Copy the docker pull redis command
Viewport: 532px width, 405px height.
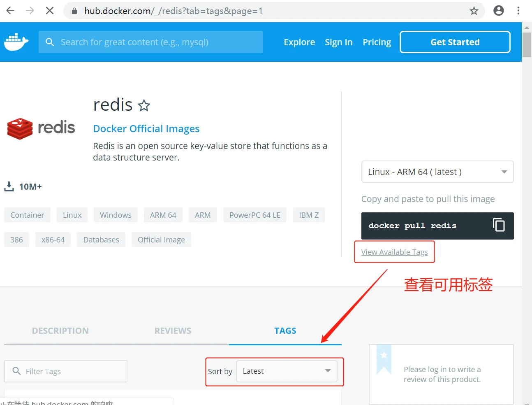[498, 225]
